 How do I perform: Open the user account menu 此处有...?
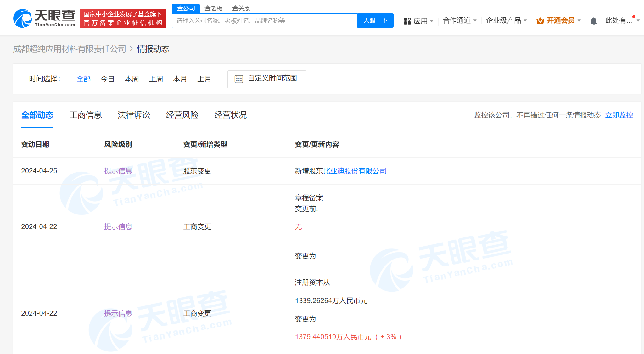coord(622,20)
